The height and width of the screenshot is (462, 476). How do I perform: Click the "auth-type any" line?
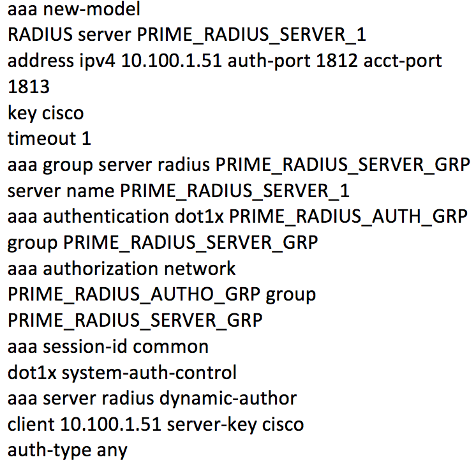[x=67, y=450]
